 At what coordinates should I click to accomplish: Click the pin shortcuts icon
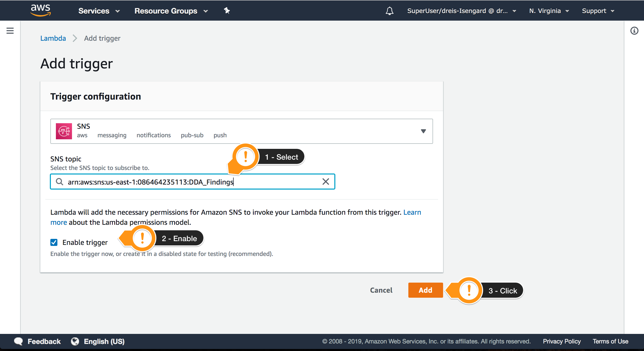tap(227, 11)
